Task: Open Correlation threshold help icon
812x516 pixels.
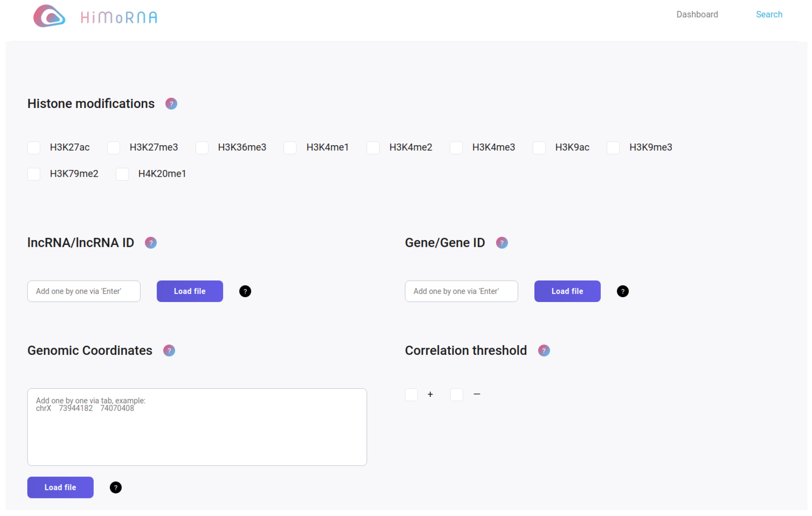Action: tap(543, 351)
